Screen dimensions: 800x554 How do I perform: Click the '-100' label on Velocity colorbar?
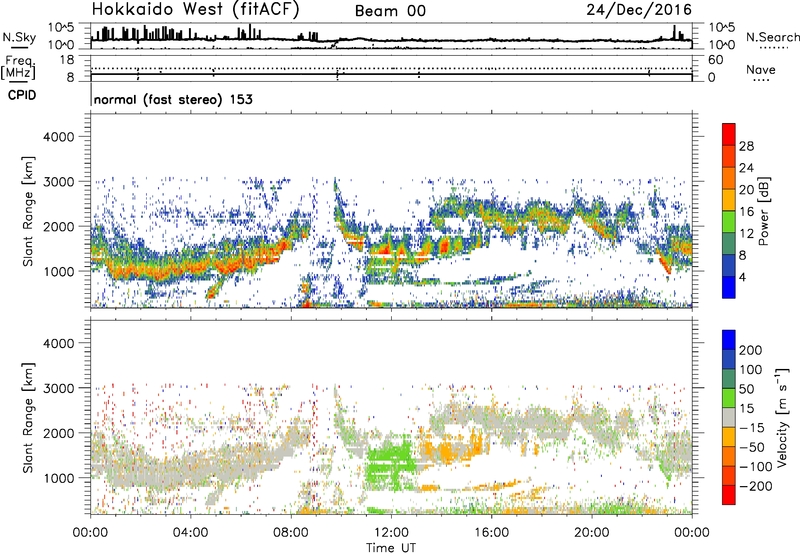(x=755, y=467)
